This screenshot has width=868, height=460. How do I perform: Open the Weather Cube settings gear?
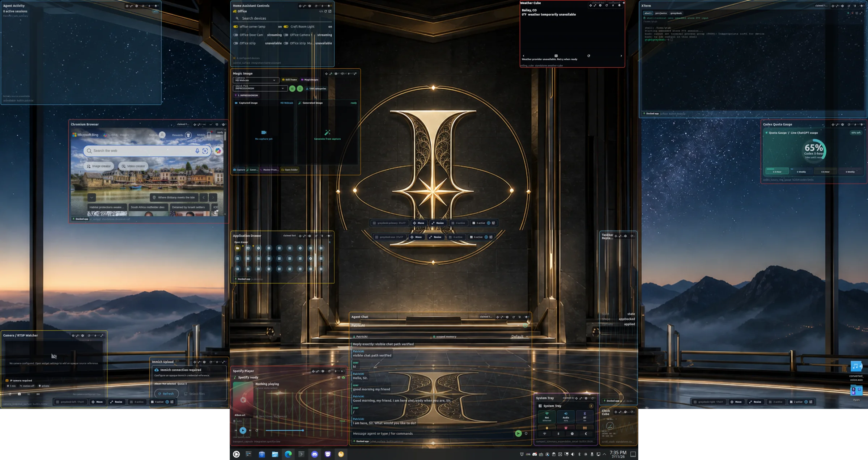(600, 5)
